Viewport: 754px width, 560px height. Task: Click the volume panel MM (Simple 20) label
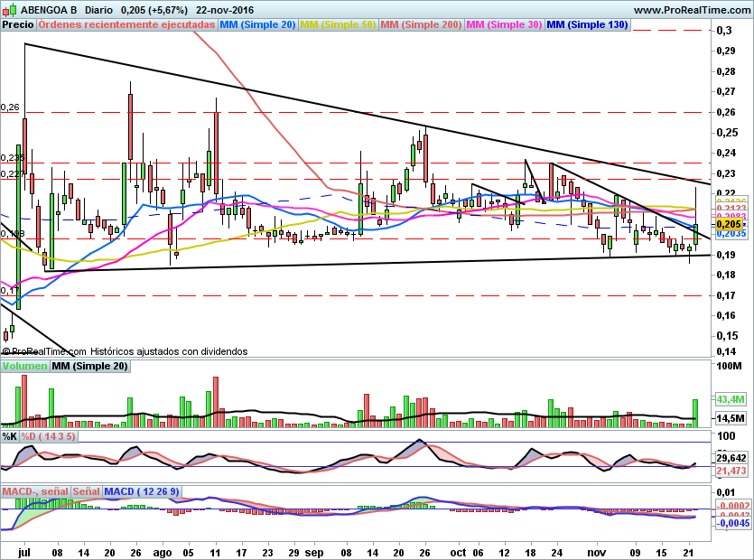click(x=89, y=366)
